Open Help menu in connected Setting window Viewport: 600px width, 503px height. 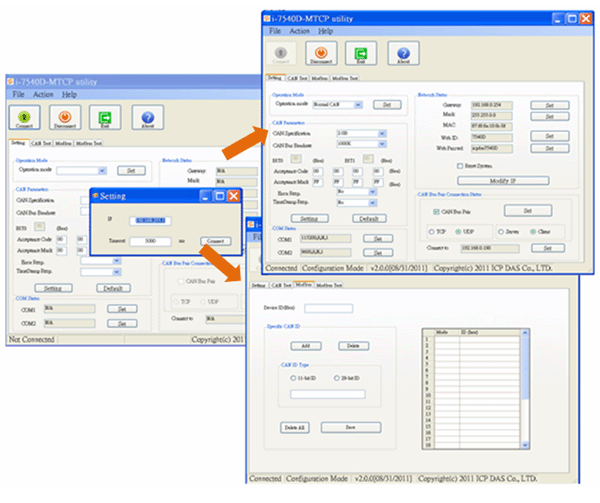pyautogui.click(x=325, y=31)
